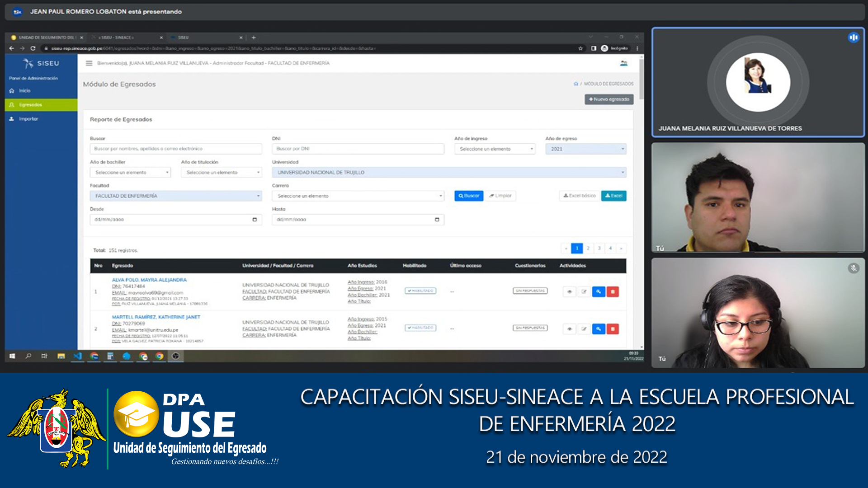The height and width of the screenshot is (488, 868).
Task: Click the blue key icon in second row
Action: click(x=598, y=329)
